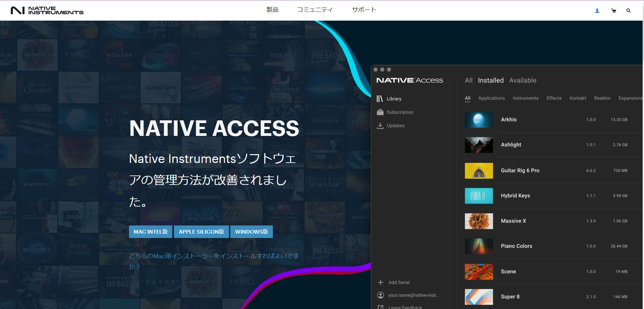Screen dimensions: 644x309
Task: Select the Subscription box icon
Action: pos(380,112)
